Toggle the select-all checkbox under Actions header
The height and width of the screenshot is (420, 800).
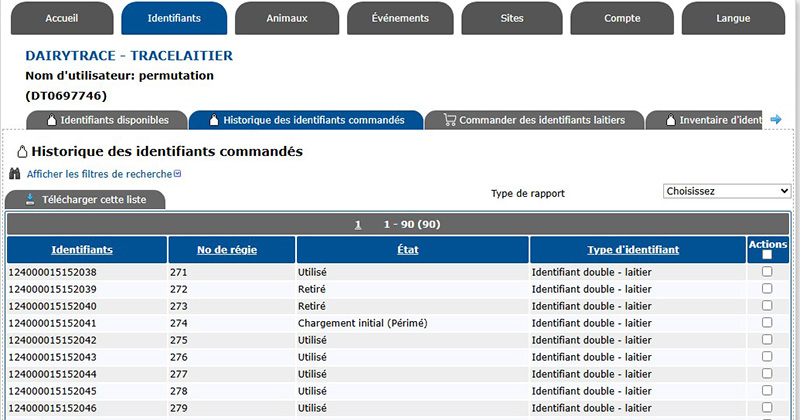tap(767, 255)
